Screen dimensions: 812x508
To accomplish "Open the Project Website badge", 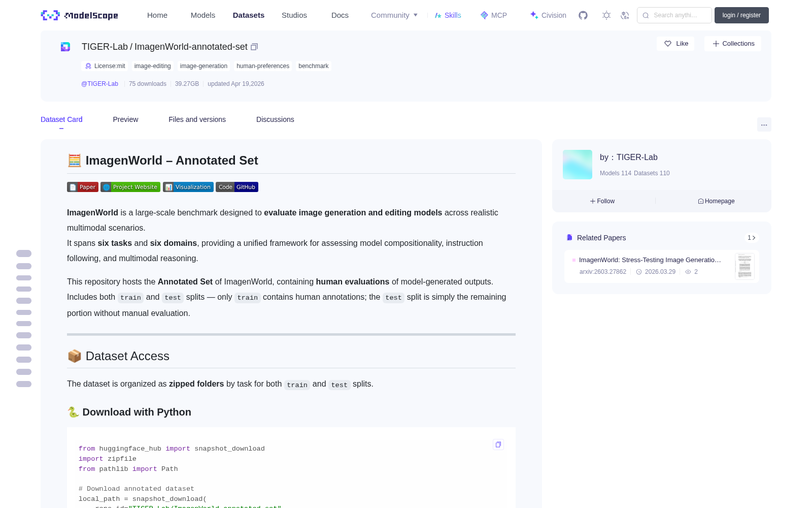I will 130,187.
